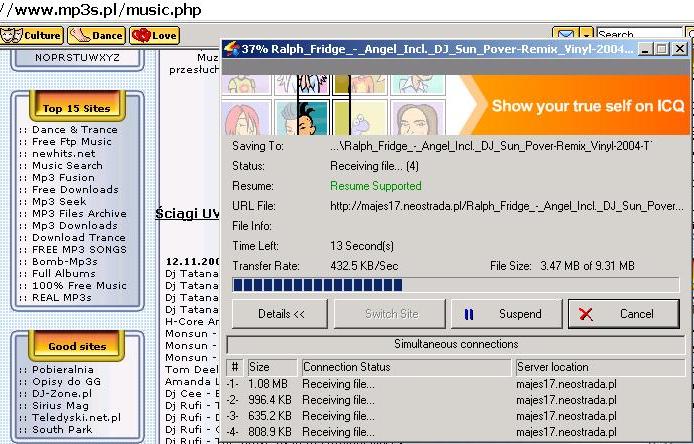Click the ICQ 'Show your true self' banner
The height and width of the screenshot is (444, 694).
(455, 105)
